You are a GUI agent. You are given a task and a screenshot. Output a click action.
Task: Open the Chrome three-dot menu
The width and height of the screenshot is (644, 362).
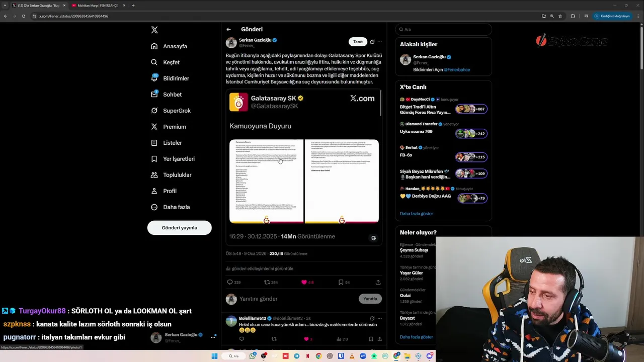click(638, 16)
